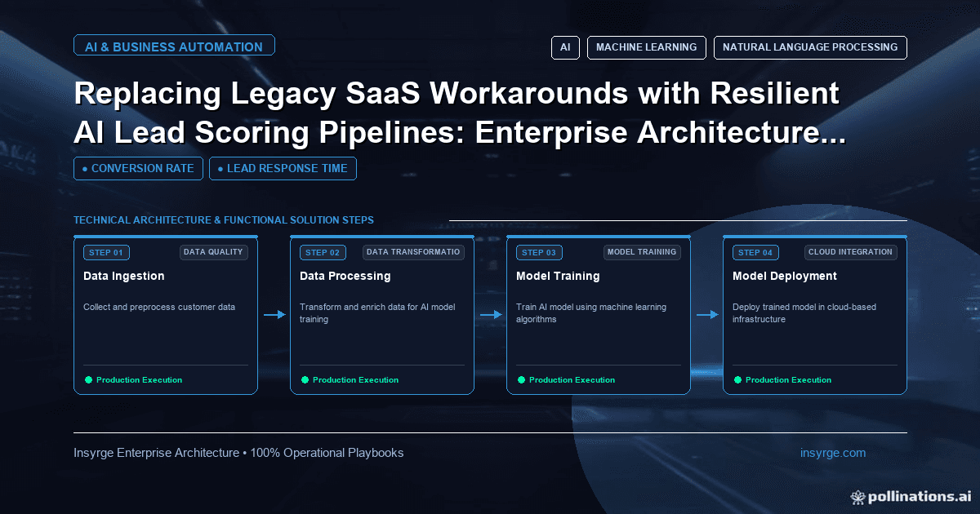Screen dimensions: 980x514
Task: Click the STEP 01 badge
Action: pyautogui.click(x=106, y=253)
